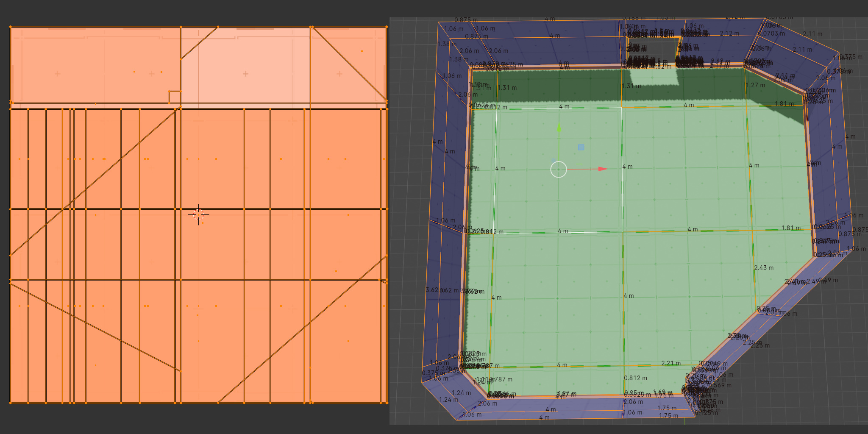Click the white circle at gizmo center
868x434 pixels.
[x=559, y=169]
